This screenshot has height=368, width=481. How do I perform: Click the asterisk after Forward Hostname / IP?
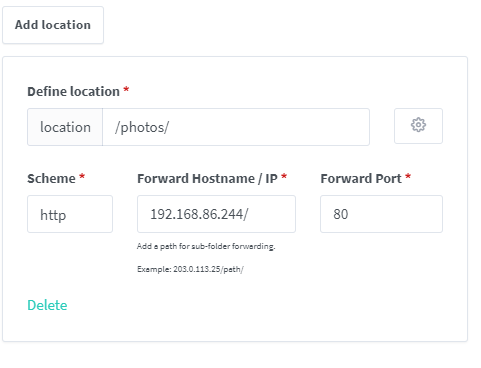coord(284,177)
